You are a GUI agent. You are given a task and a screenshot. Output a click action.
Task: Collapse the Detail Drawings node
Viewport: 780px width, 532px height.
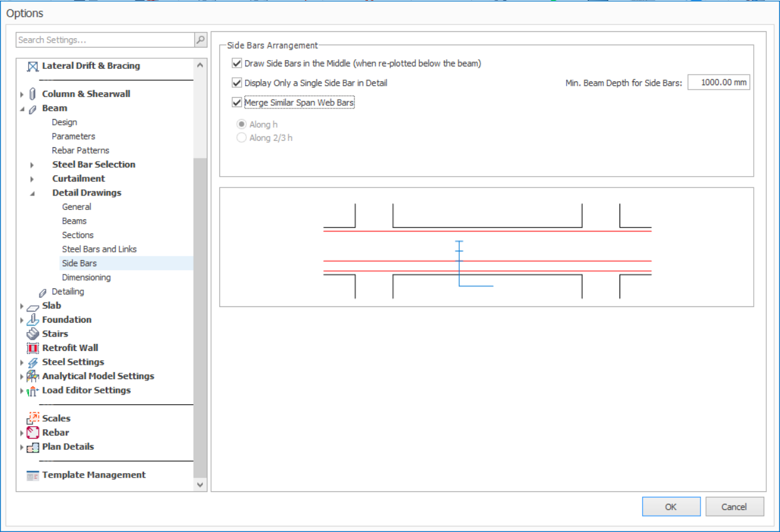coord(33,193)
